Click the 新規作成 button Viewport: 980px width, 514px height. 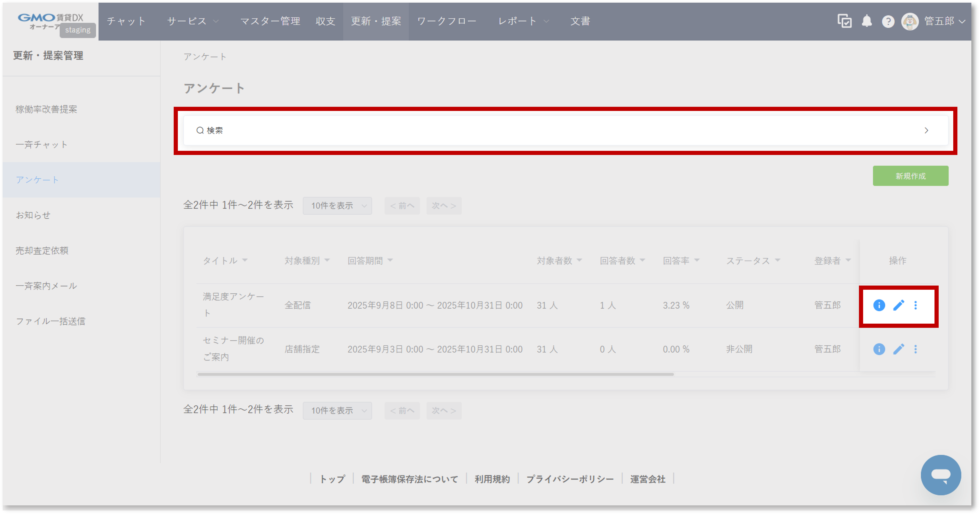point(910,176)
